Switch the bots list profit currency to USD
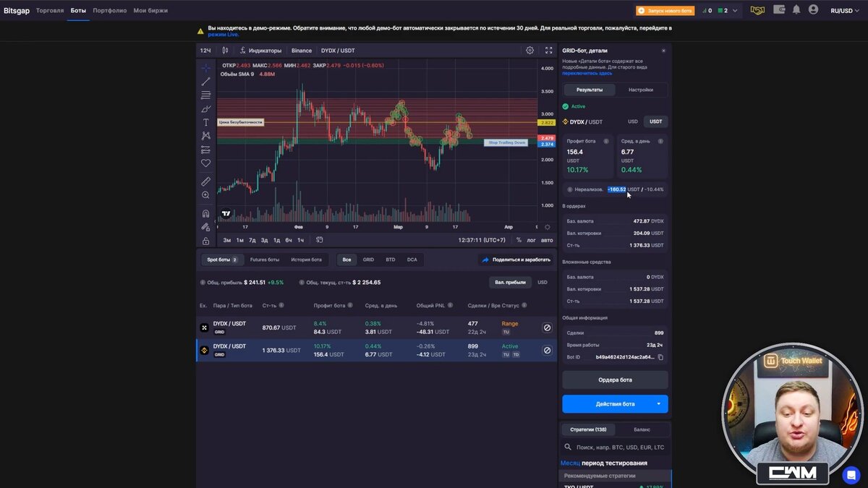Viewport: 868px width, 488px height. [x=542, y=282]
